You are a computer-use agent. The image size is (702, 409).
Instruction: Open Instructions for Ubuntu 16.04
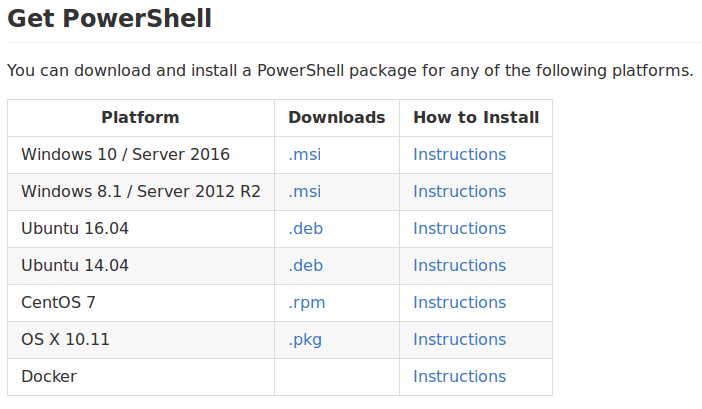(x=459, y=228)
